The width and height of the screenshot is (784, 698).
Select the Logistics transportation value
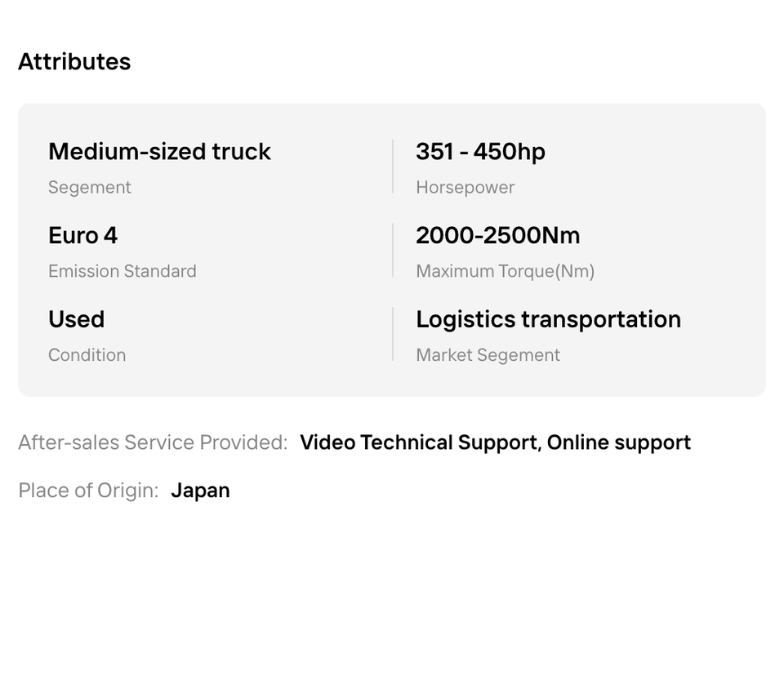[548, 319]
